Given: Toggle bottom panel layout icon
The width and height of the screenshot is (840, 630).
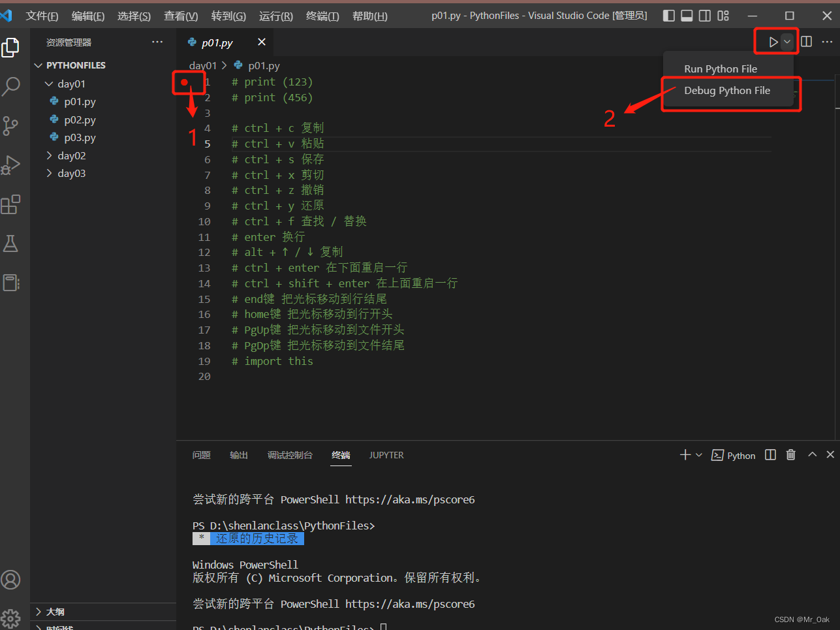Looking at the screenshot, I should 687,16.
